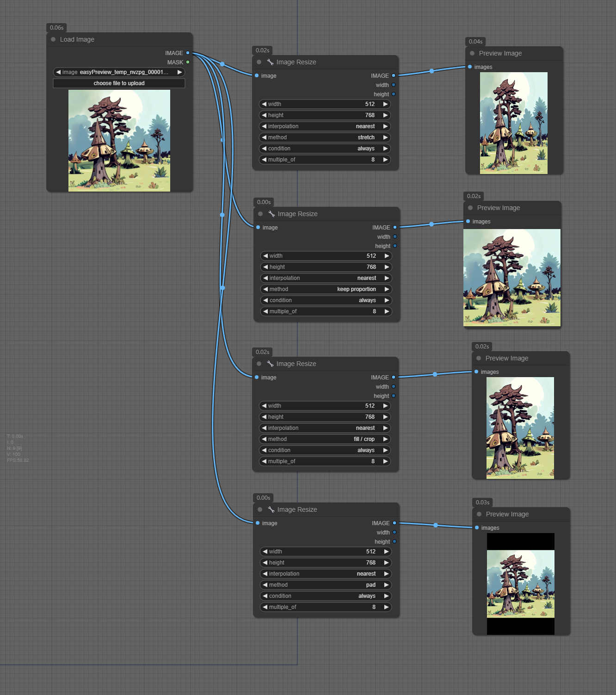Click the images input port on the black-bar Preview Image
Screen dimensions: 616x695
pos(477,528)
